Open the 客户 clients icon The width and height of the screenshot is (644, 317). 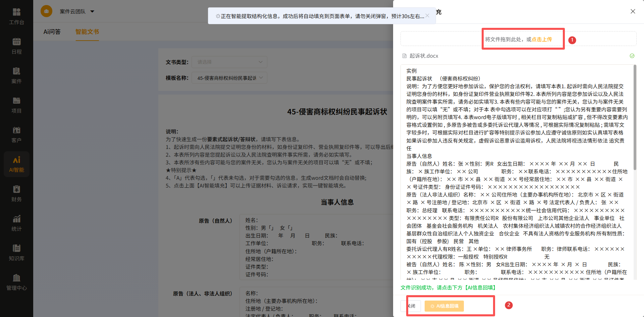[x=16, y=134]
